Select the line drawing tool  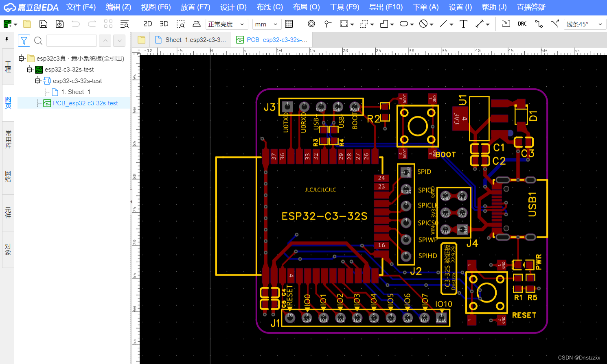click(443, 24)
